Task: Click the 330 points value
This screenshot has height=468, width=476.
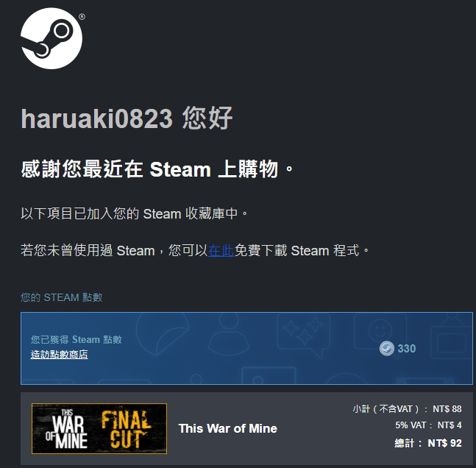Action: 407,348
